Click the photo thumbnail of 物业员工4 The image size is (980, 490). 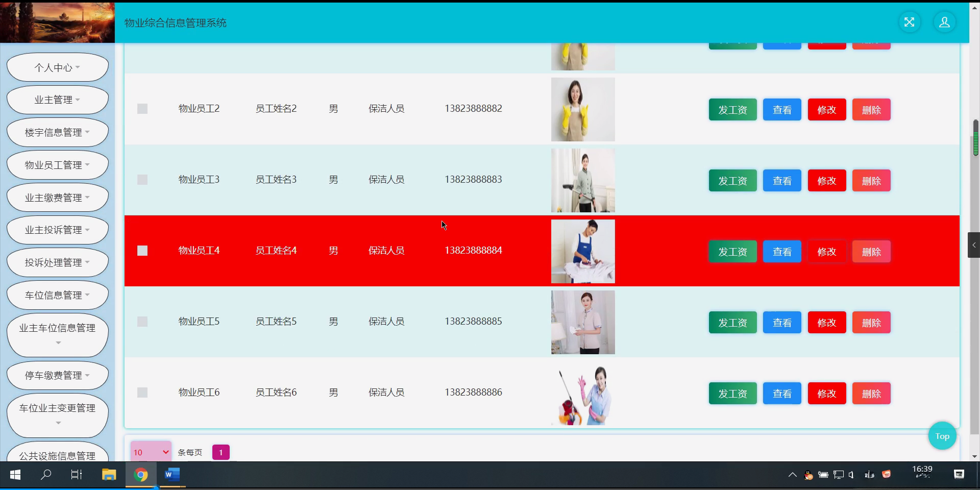(x=582, y=251)
